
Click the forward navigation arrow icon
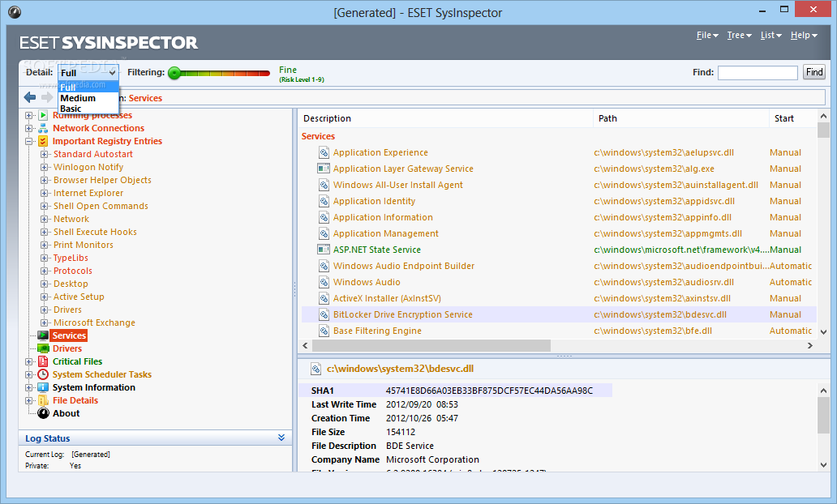(x=47, y=97)
